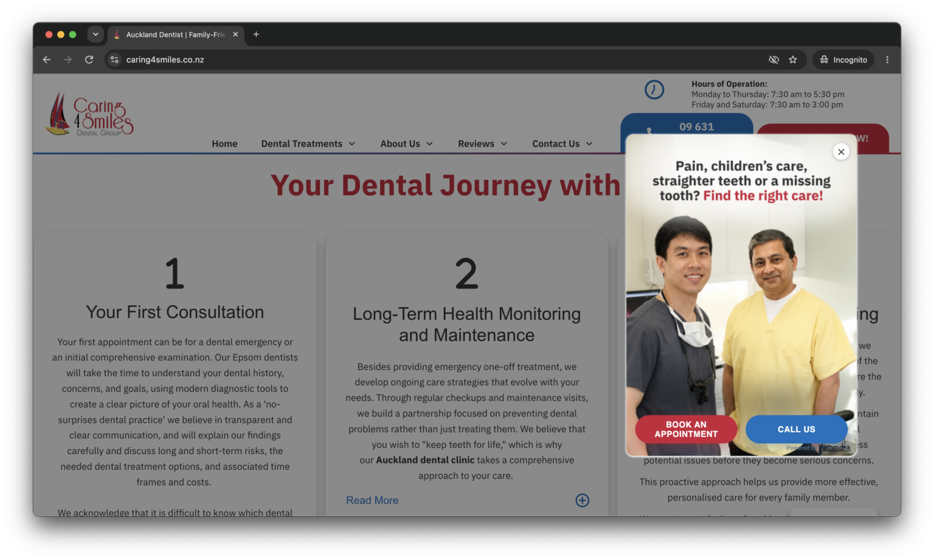The image size is (934, 560).
Task: Click the clock icon beside Hours of Operation
Action: [654, 90]
